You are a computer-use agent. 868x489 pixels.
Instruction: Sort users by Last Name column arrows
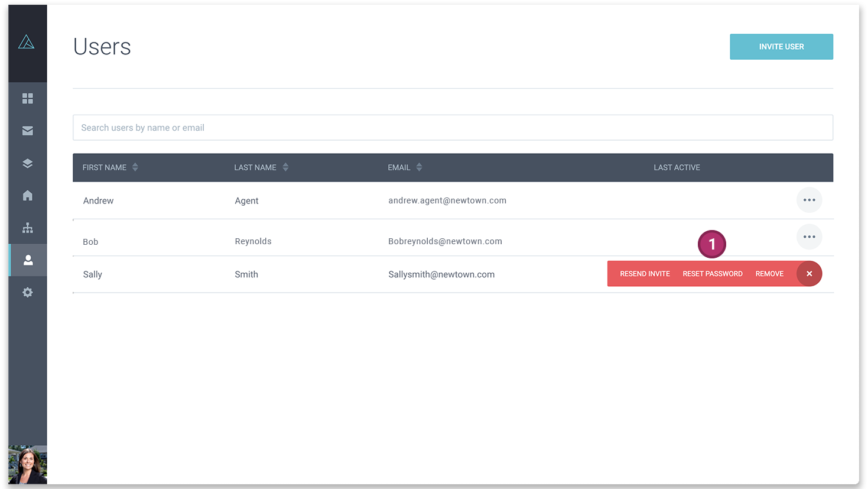pos(285,167)
